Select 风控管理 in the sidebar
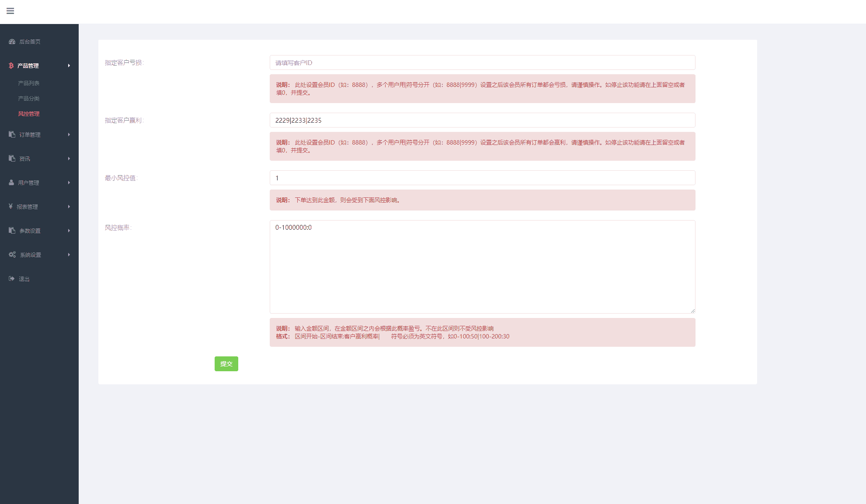The height and width of the screenshot is (504, 866). (x=29, y=114)
